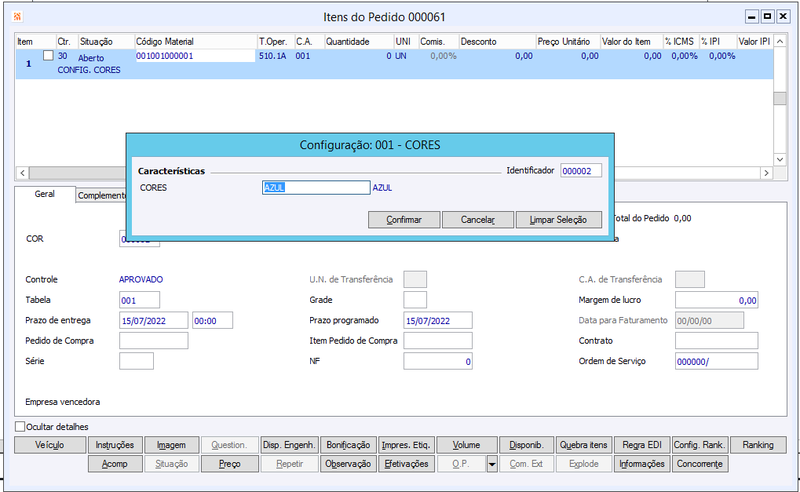Confirm the CORES configuration

click(404, 220)
